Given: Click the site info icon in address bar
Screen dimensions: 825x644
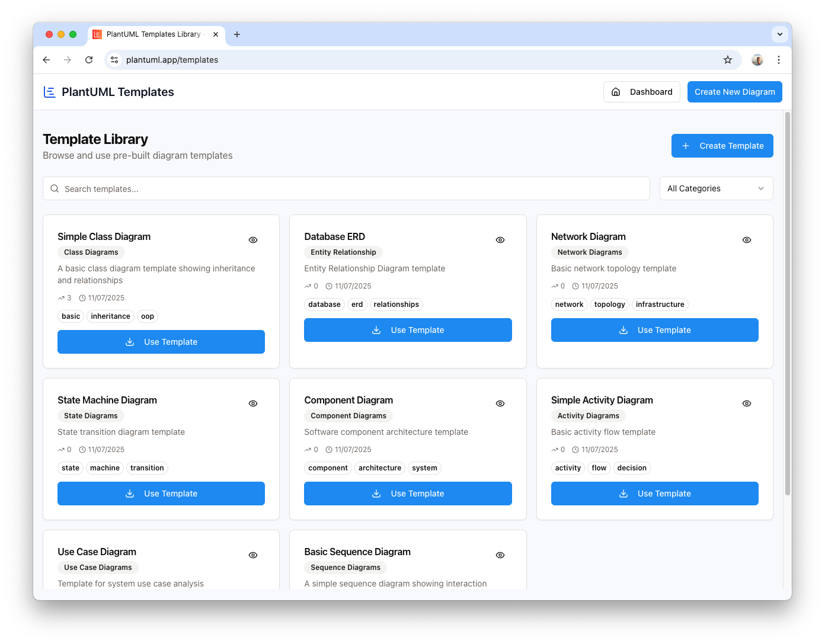Looking at the screenshot, I should coord(115,60).
